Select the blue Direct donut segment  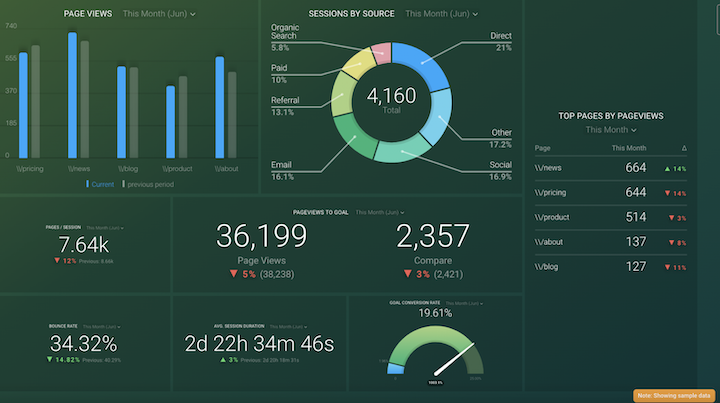tap(421, 62)
